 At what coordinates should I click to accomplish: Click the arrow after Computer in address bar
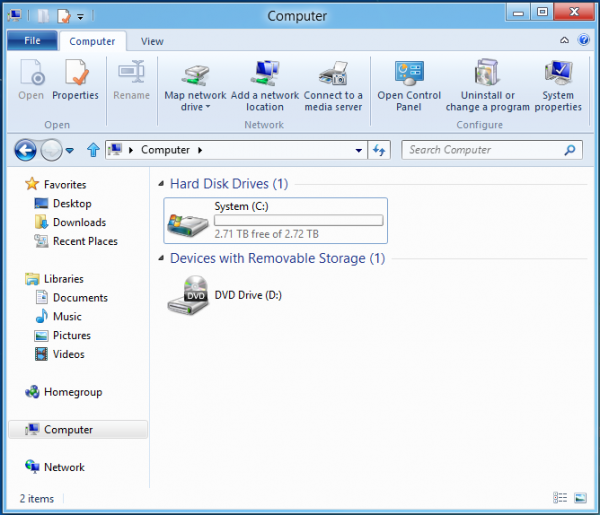(x=200, y=150)
